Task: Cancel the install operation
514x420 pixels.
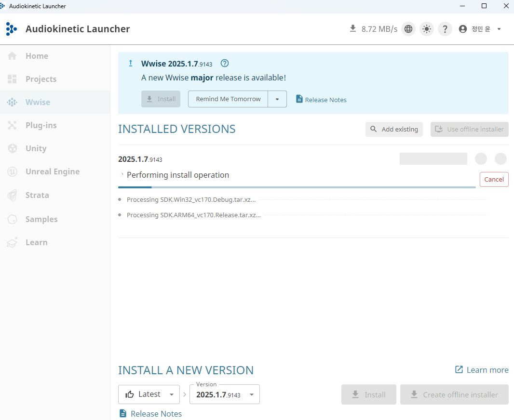Action: [494, 179]
